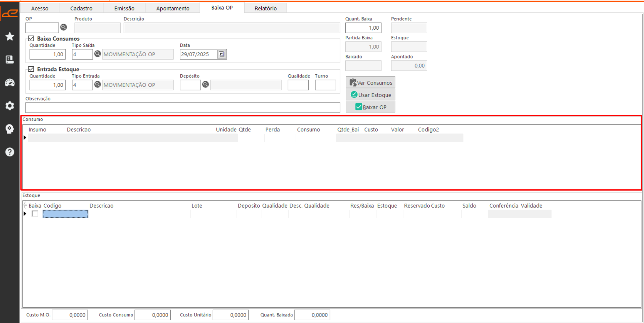Click the Estoque grid row indicator arrow
644x323 pixels.
pos(25,214)
